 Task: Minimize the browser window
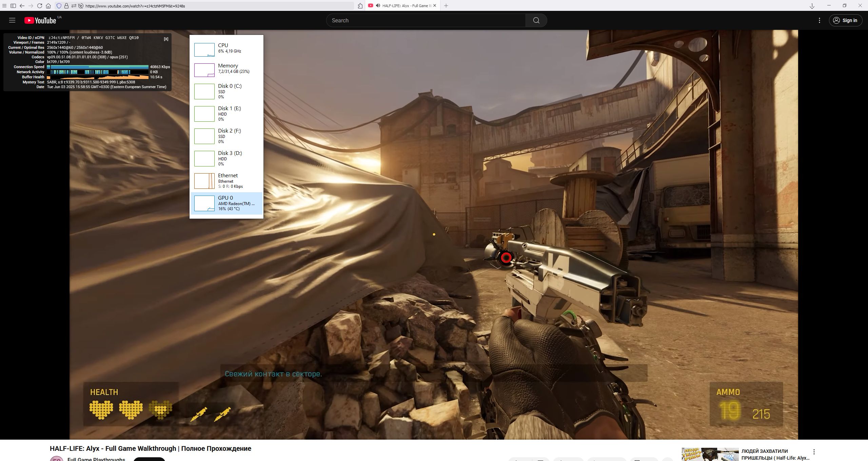click(829, 5)
